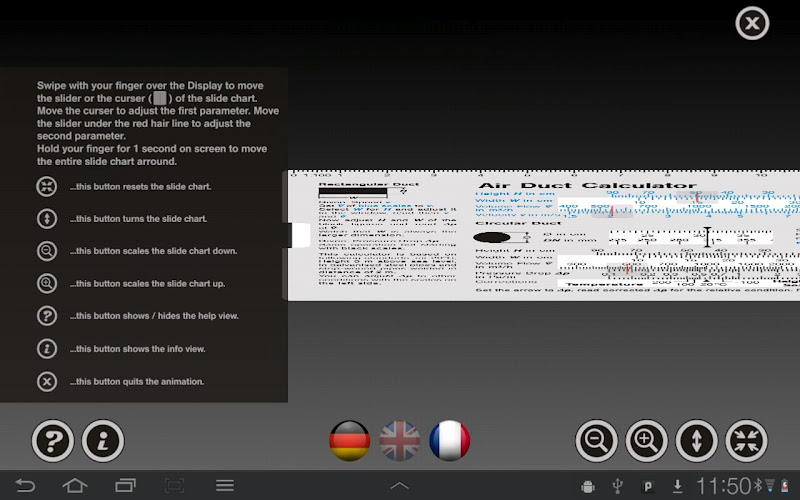Tap '...this button scales the slide chart down.' text
800x500 pixels.
tap(154, 251)
